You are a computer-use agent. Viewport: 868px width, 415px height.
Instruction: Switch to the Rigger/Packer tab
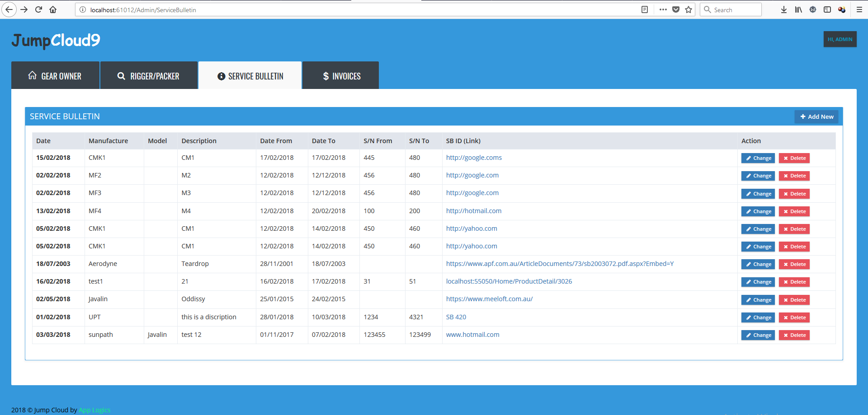coord(149,76)
